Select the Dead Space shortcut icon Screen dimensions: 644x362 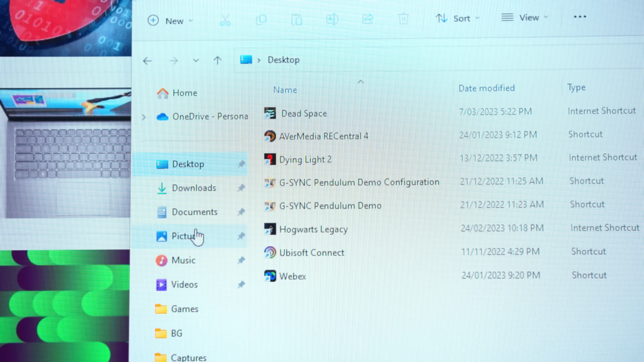point(270,113)
